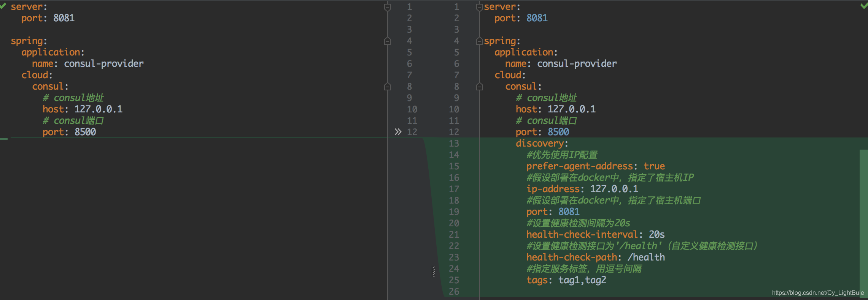This screenshot has width=868, height=300.
Task: Collapse the server block in the left pane gutter
Action: coord(388,7)
